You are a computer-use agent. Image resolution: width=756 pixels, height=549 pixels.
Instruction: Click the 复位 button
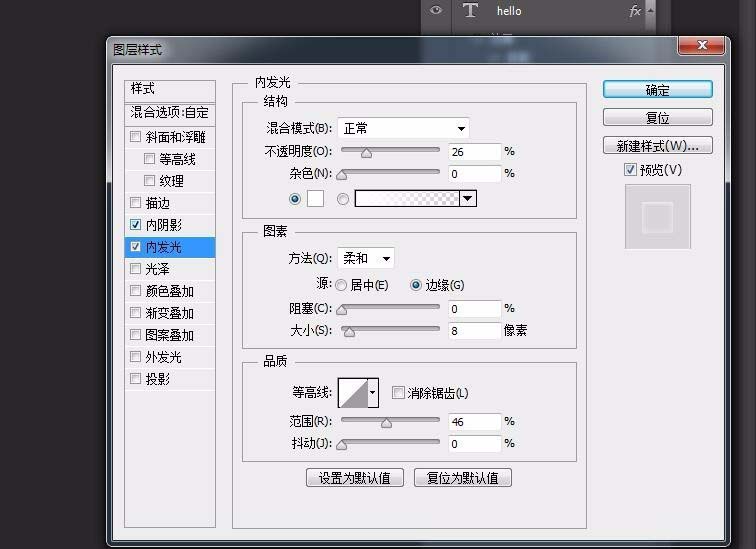(658, 118)
